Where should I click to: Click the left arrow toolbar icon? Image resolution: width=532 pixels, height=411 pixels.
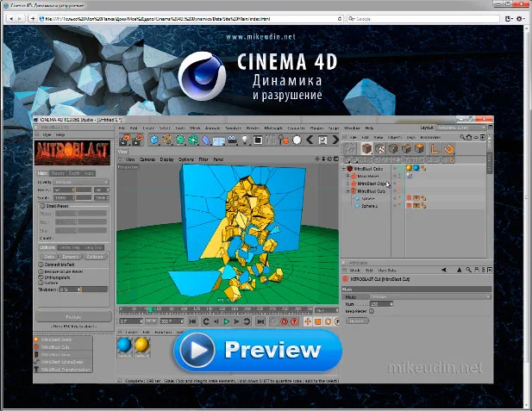pos(310,140)
